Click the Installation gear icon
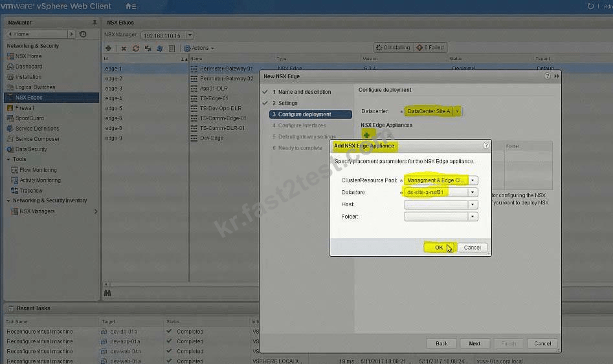Screen dimensions: 613x364 10,78
